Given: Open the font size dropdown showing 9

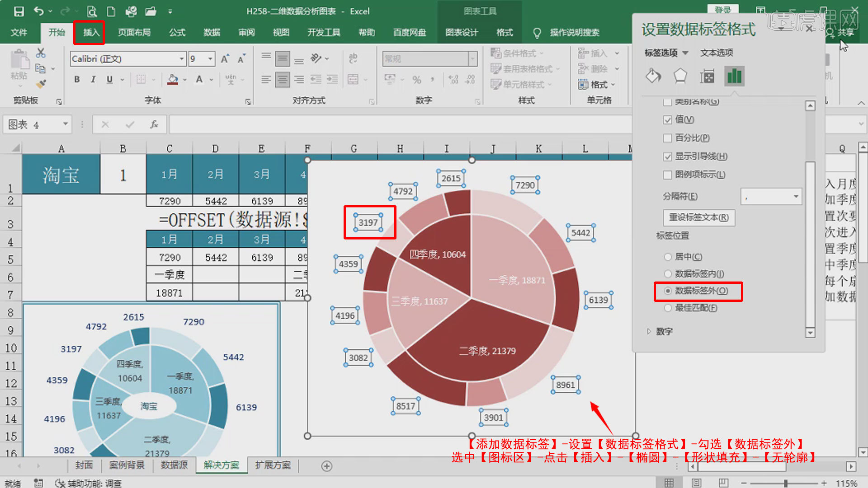Looking at the screenshot, I should tap(211, 59).
